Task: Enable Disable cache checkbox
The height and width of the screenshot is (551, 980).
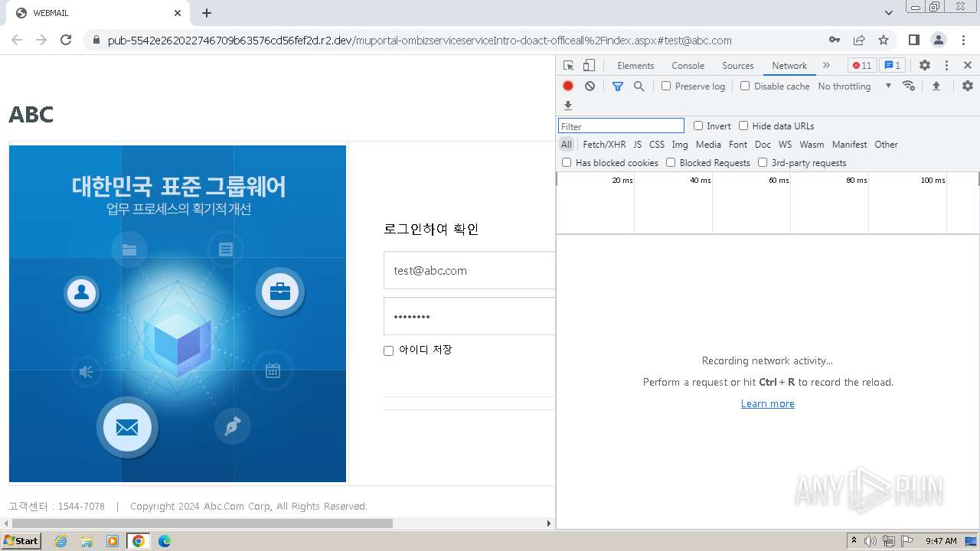Action: click(745, 86)
